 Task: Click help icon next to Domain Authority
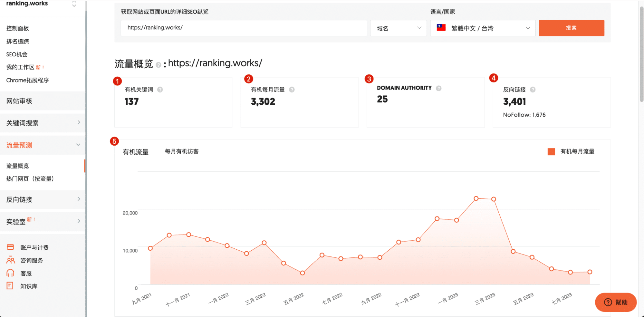[x=438, y=88]
